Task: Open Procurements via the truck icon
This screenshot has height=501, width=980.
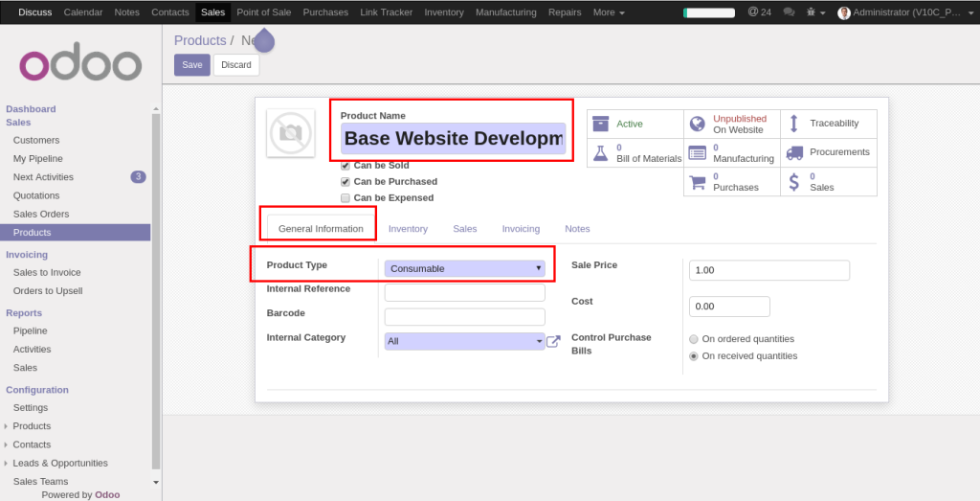Action: [793, 152]
